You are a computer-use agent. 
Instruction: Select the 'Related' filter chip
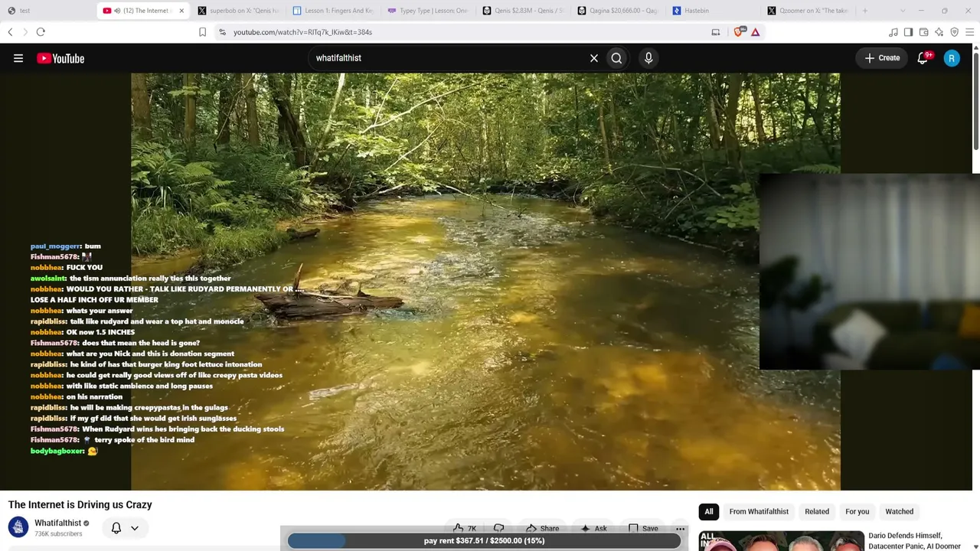817,511
